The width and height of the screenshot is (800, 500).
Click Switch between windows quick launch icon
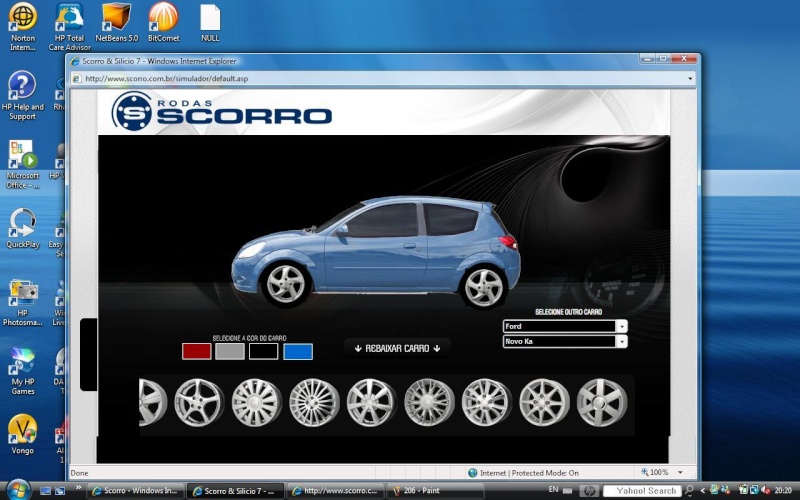point(60,491)
